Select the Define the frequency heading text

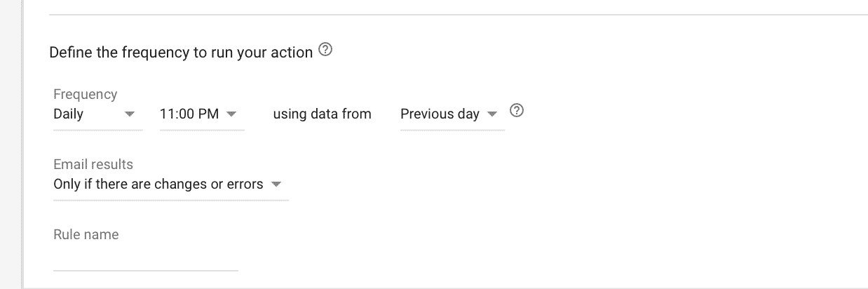181,53
